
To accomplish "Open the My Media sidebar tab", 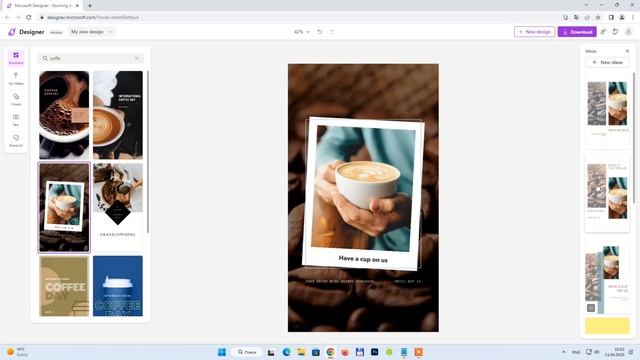I will pyautogui.click(x=16, y=78).
